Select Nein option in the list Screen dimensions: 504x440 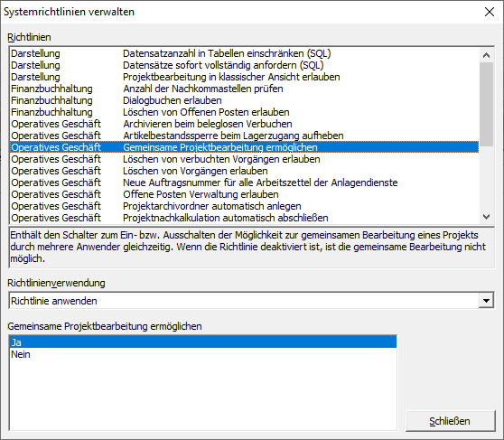point(203,354)
